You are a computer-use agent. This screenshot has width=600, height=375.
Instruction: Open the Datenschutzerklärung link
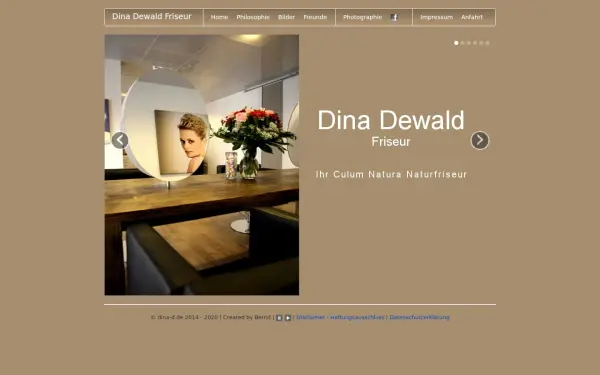pyautogui.click(x=419, y=317)
